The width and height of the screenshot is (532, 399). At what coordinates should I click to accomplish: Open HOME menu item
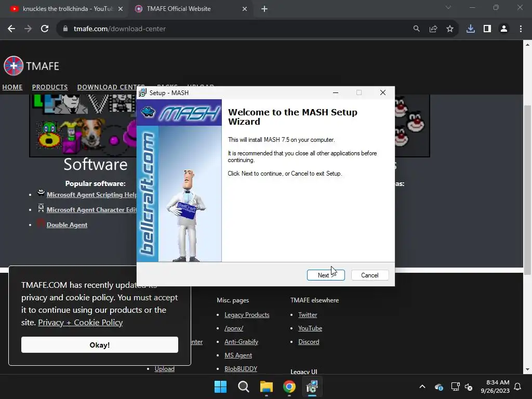(12, 87)
